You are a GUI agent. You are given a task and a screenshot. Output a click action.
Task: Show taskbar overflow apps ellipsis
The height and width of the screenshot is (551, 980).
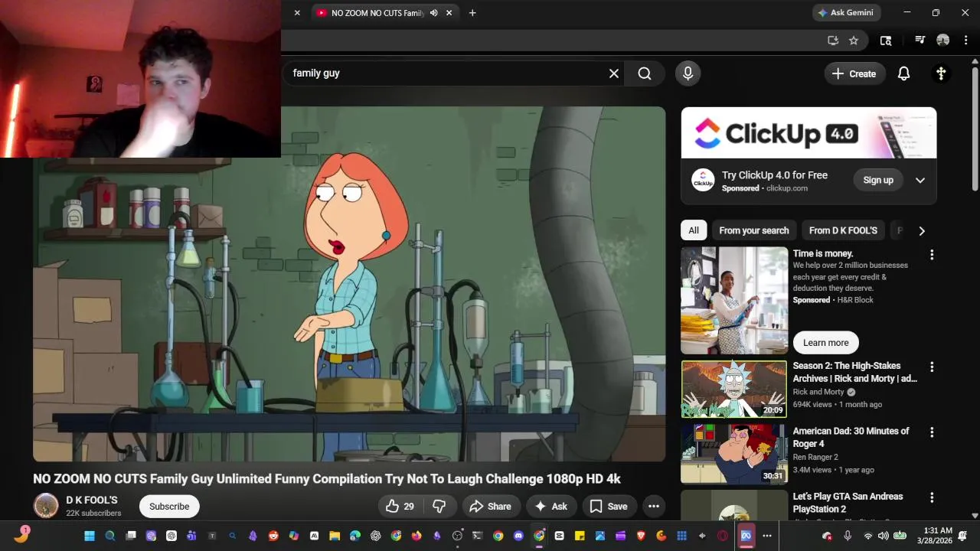pos(767,536)
